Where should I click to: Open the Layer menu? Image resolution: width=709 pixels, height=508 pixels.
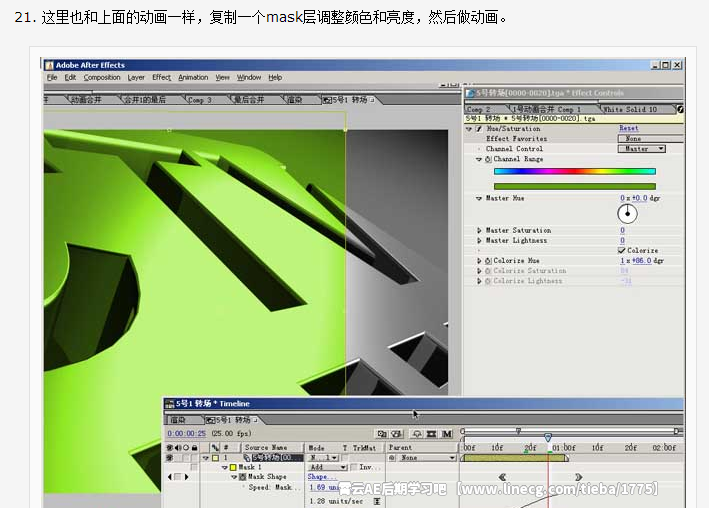coord(136,77)
